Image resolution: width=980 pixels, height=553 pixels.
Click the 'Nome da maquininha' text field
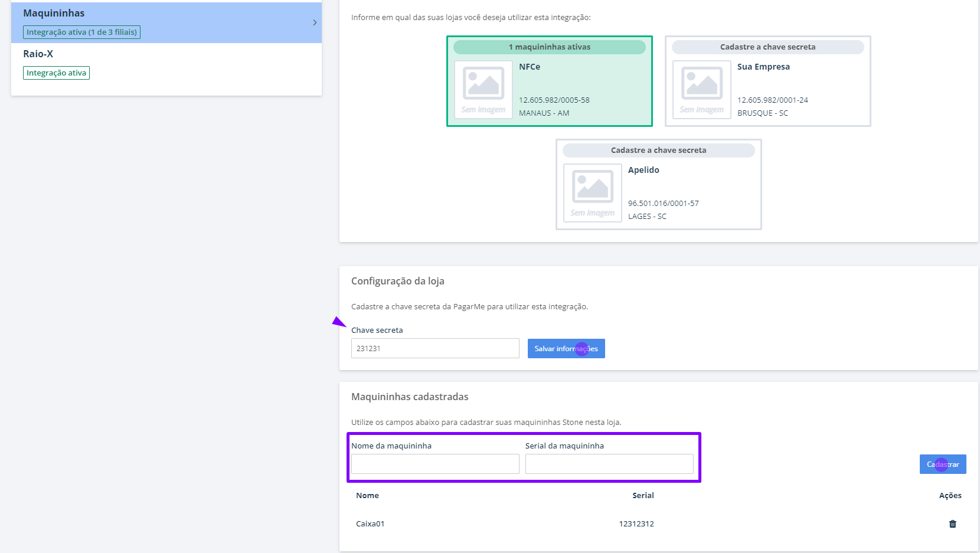(435, 464)
